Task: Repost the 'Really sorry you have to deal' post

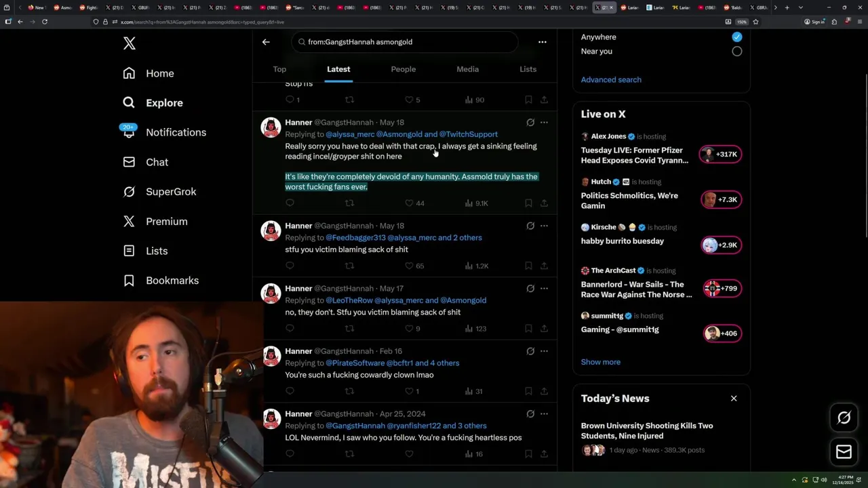Action: click(x=350, y=203)
